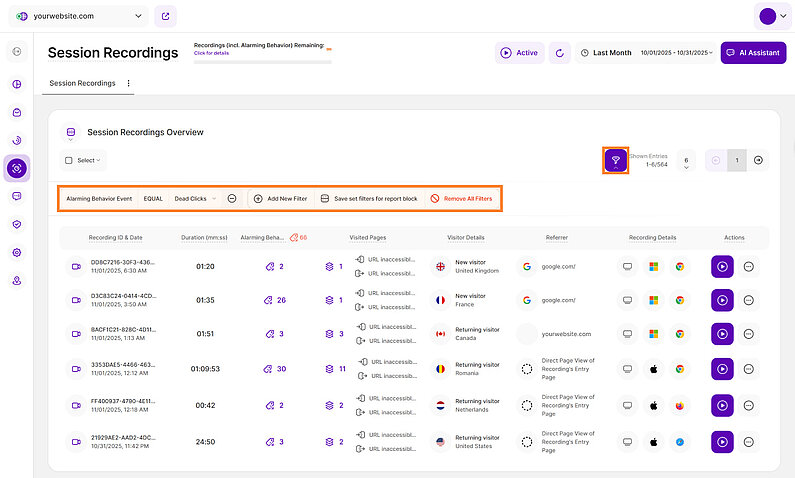Open external link icon beside website selector

click(x=165, y=16)
